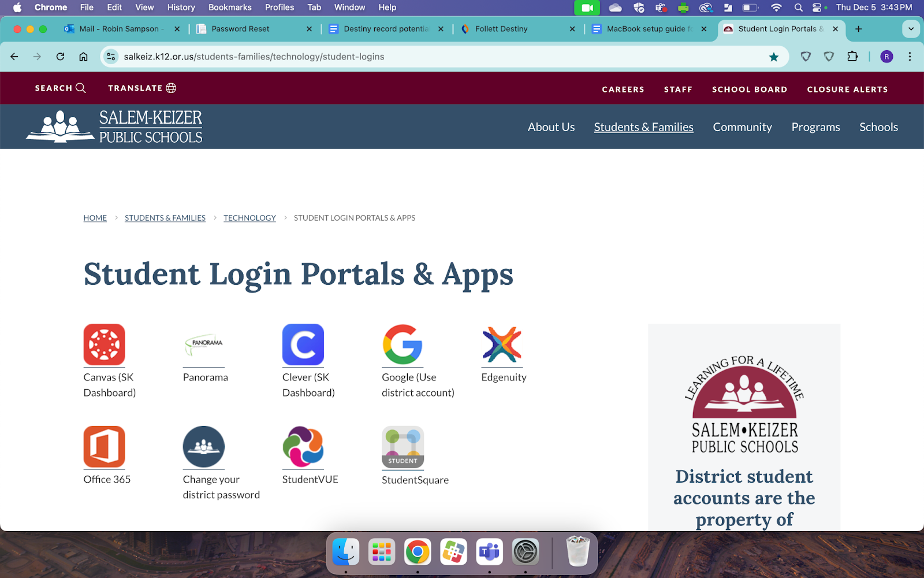The height and width of the screenshot is (578, 924).
Task: Open Launchpad from the Dock
Action: point(382,552)
